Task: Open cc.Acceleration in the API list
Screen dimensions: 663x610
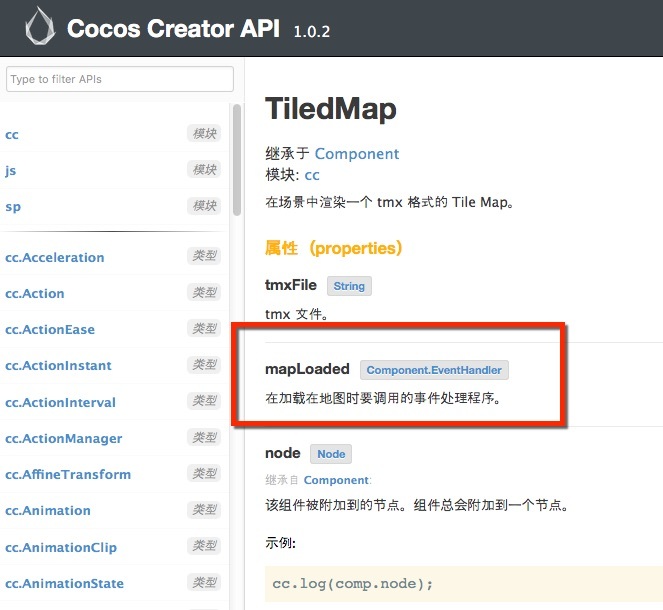Action: [55, 257]
